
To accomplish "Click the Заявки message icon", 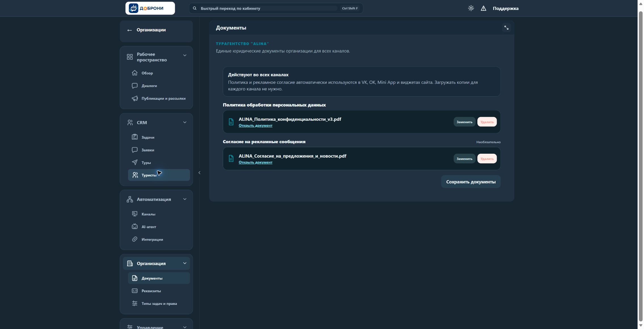I will pyautogui.click(x=135, y=150).
